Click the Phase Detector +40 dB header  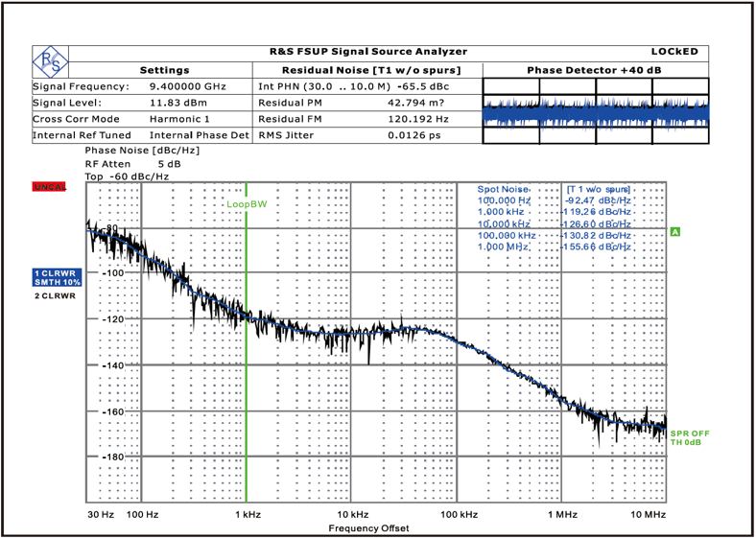point(595,70)
